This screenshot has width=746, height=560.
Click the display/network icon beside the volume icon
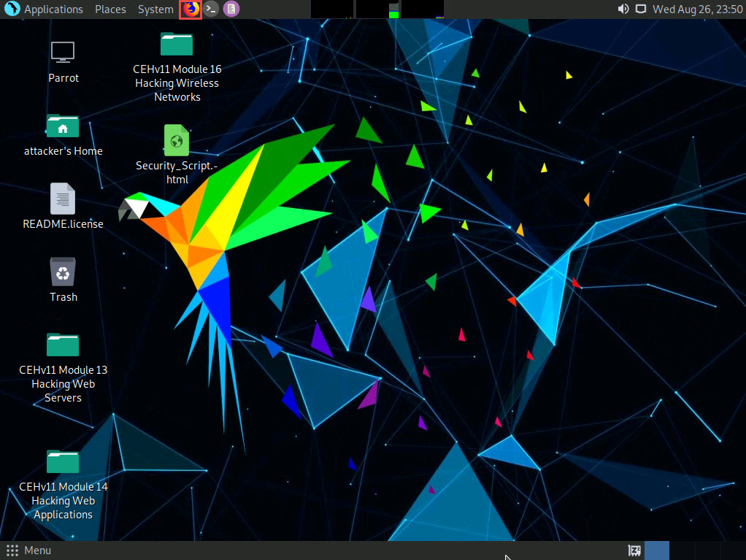(641, 9)
